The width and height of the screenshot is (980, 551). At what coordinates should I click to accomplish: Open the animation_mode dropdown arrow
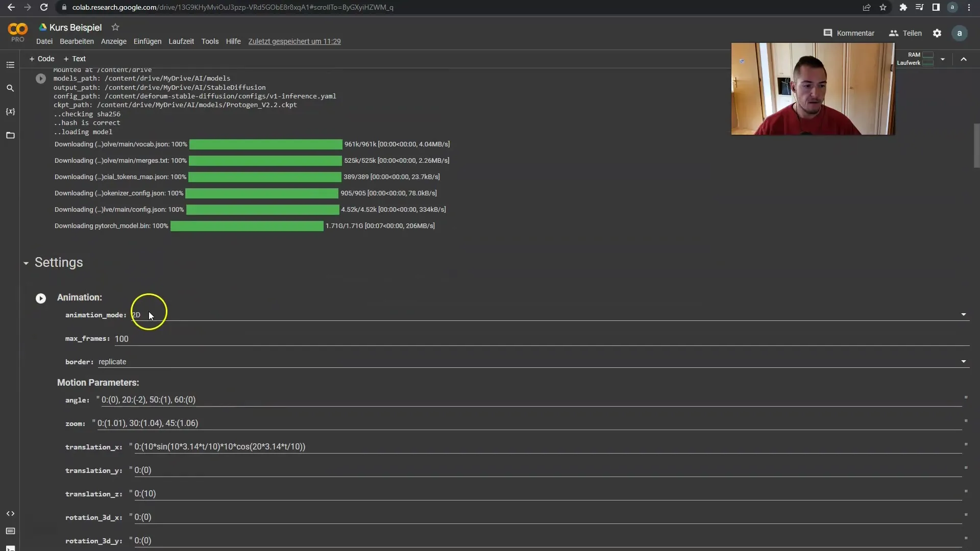coord(964,315)
